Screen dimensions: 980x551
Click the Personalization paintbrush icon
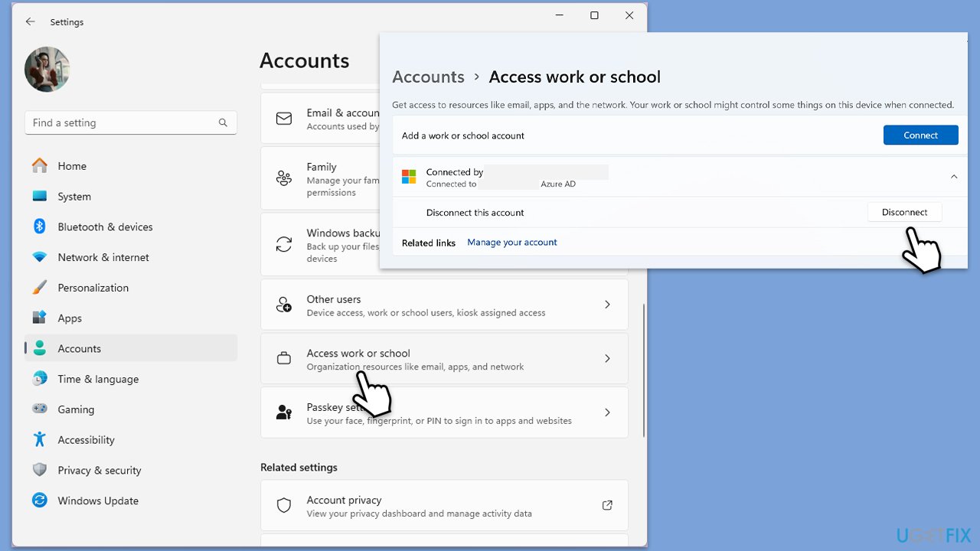point(40,288)
